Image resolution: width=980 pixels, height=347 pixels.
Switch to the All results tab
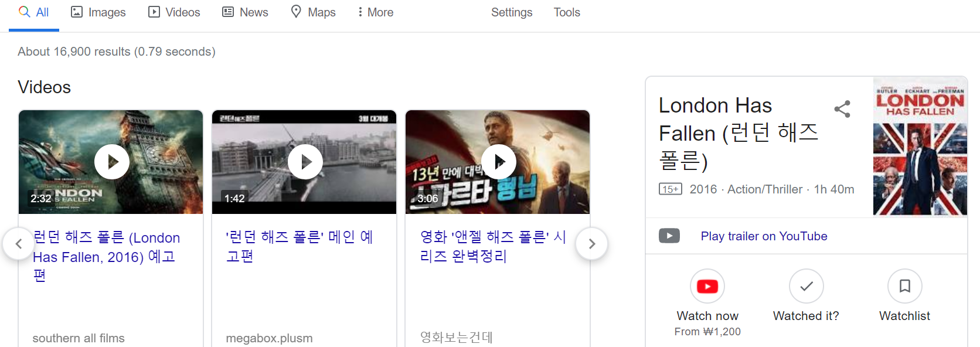point(33,12)
